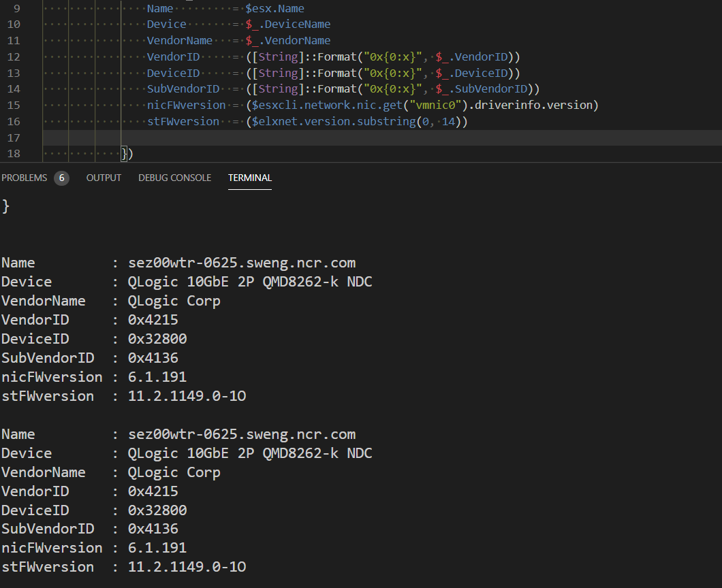Click second 11.2.1149.0-10 stFWversion value
This screenshot has height=588, width=722.
tap(187, 567)
